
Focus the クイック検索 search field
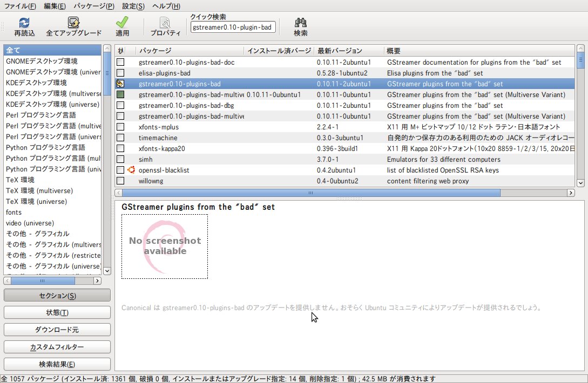click(233, 28)
